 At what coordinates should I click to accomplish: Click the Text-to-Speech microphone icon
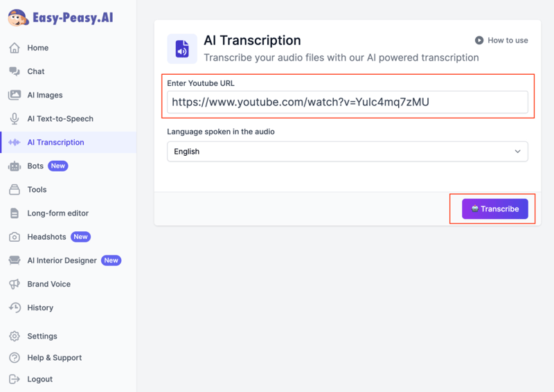coord(15,118)
